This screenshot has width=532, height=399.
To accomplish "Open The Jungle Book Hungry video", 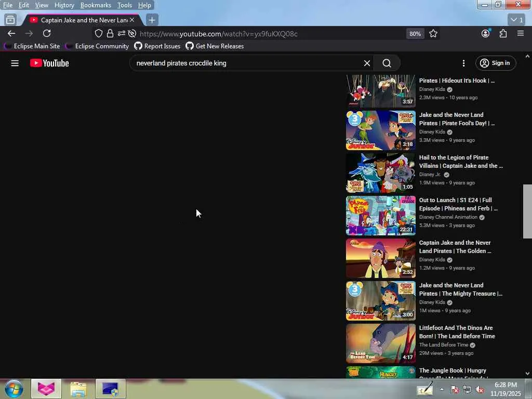I will pyautogui.click(x=453, y=373).
